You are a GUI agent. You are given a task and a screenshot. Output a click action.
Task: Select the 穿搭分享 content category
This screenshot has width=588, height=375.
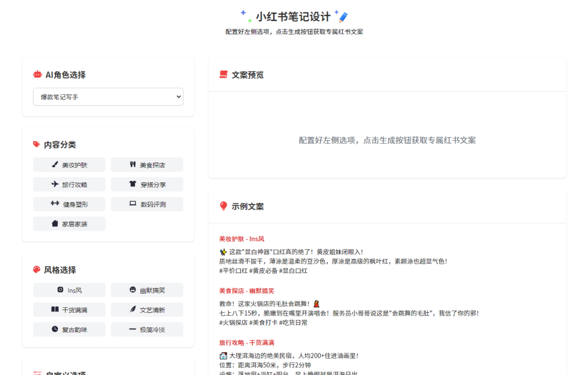click(x=147, y=184)
